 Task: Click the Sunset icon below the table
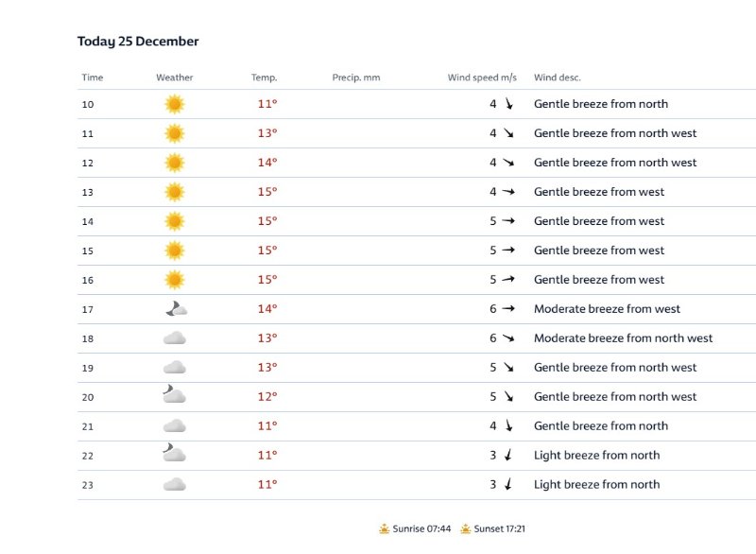pyautogui.click(x=465, y=528)
